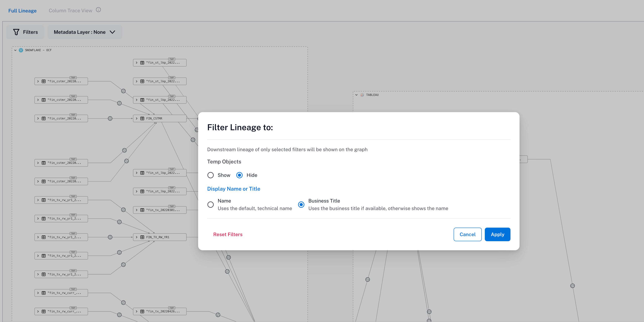Image resolution: width=644 pixels, height=322 pixels.
Task: Expand the FIN_CSTMR node chevron
Action: pos(137,118)
